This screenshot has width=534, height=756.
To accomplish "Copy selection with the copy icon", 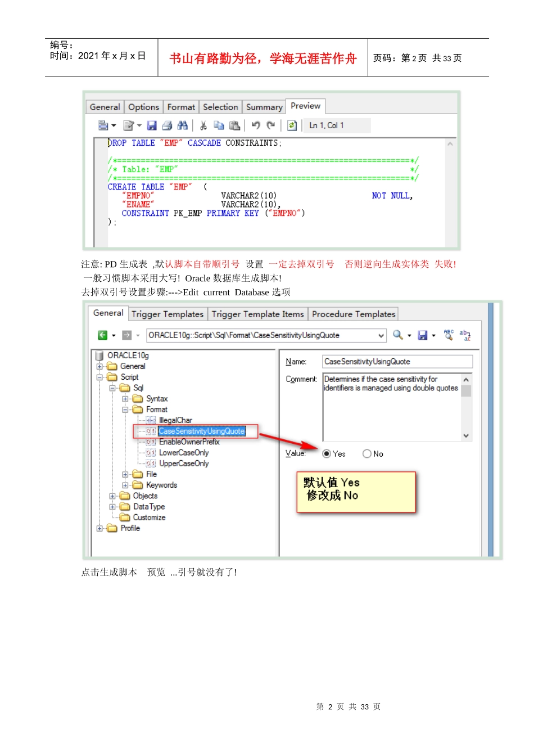I will pyautogui.click(x=219, y=125).
